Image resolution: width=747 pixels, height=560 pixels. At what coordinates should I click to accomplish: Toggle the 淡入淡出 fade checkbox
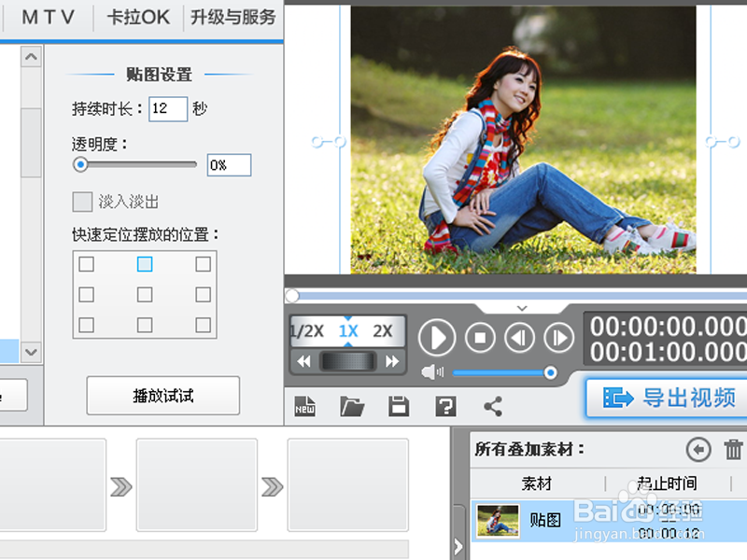[x=82, y=202]
